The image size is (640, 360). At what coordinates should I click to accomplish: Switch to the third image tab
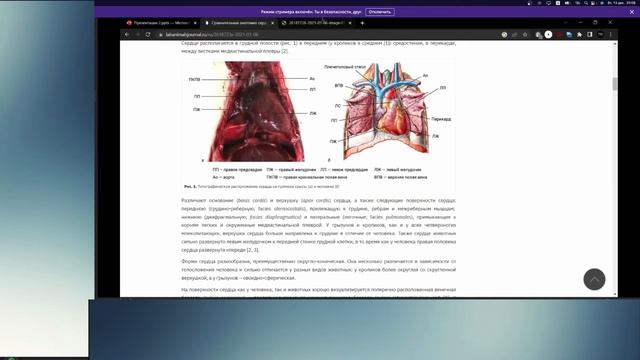tap(316, 23)
